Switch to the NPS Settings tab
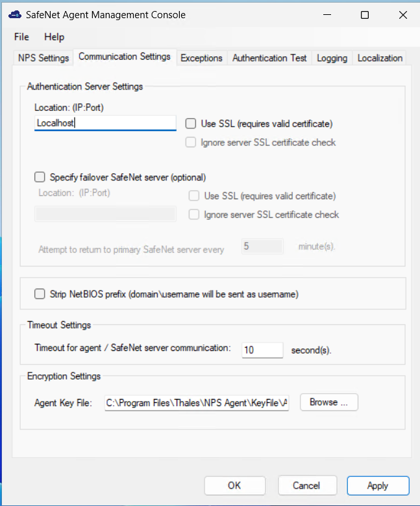Screen dimensions: 420x506 tap(43, 58)
